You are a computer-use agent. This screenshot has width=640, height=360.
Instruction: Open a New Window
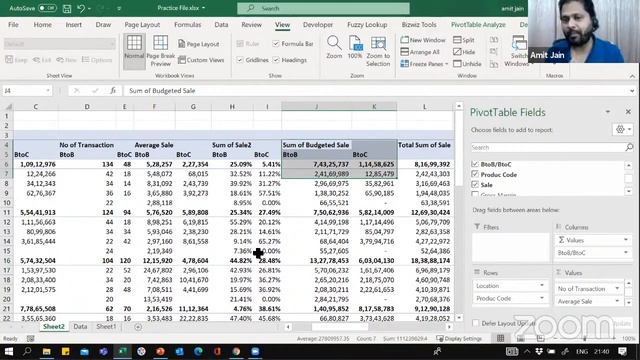coord(423,40)
